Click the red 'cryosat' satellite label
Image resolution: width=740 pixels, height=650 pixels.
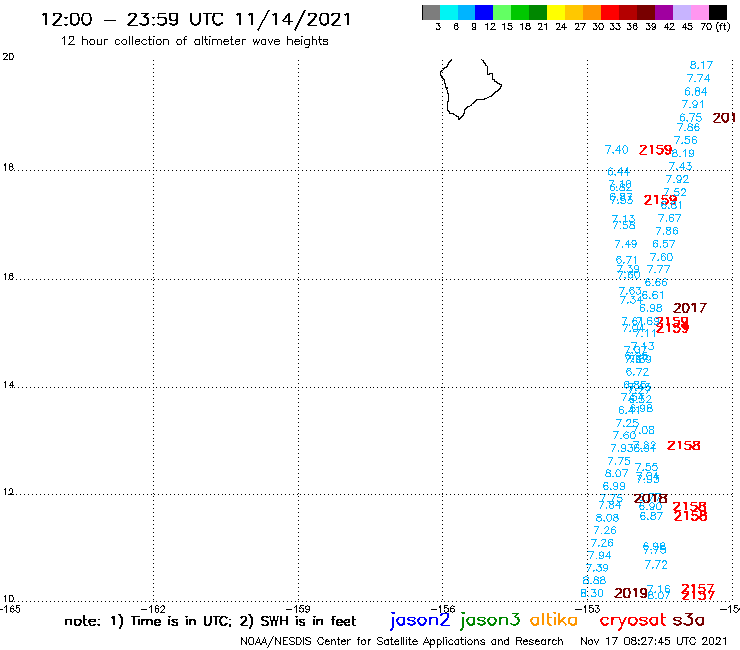632,620
